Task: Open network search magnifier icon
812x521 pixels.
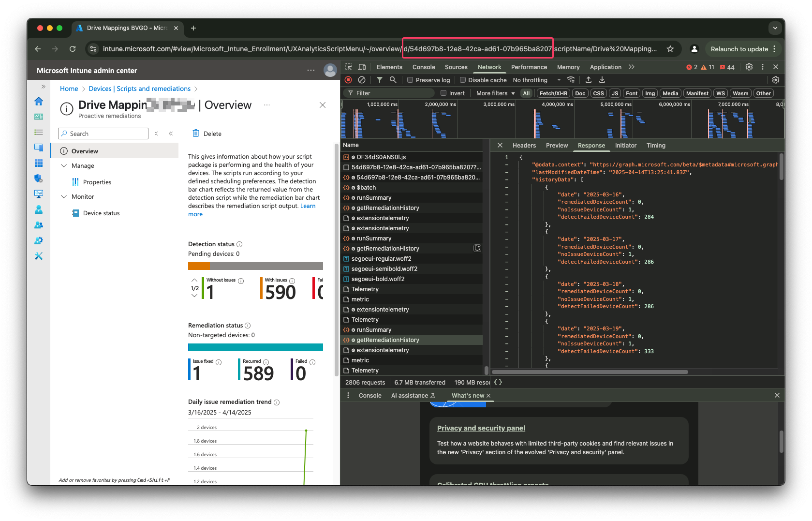Action: tap(393, 80)
